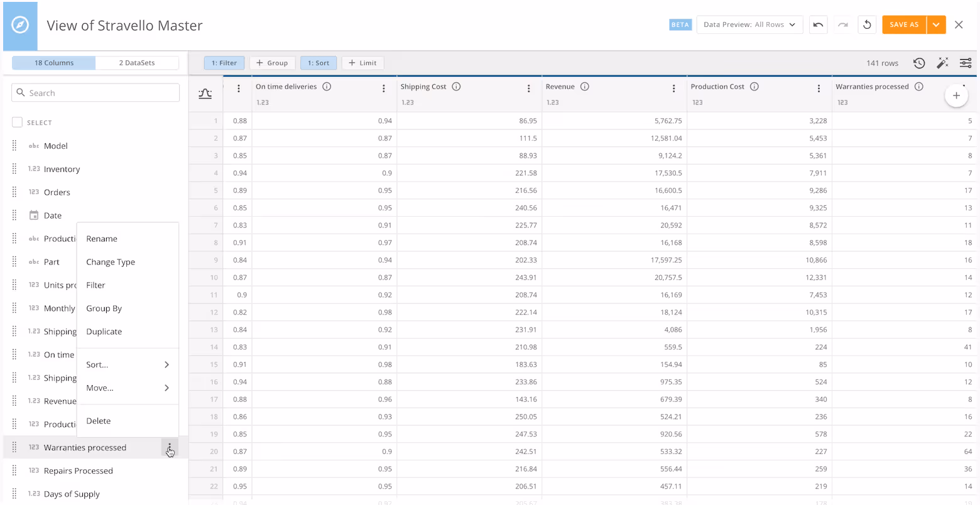Expand the Move submenu
The width and height of the screenshot is (980, 505).
pos(128,388)
